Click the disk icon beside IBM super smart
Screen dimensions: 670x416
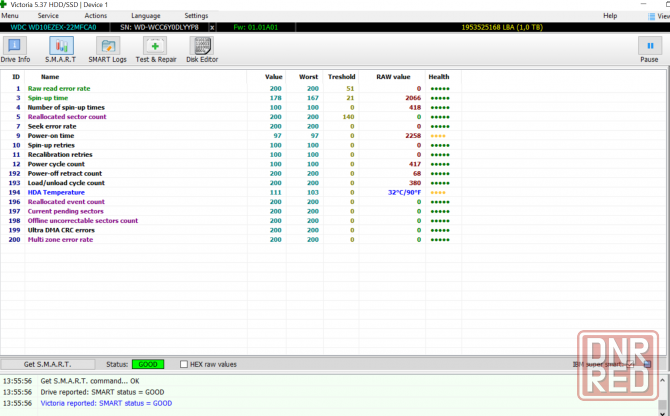(647, 364)
